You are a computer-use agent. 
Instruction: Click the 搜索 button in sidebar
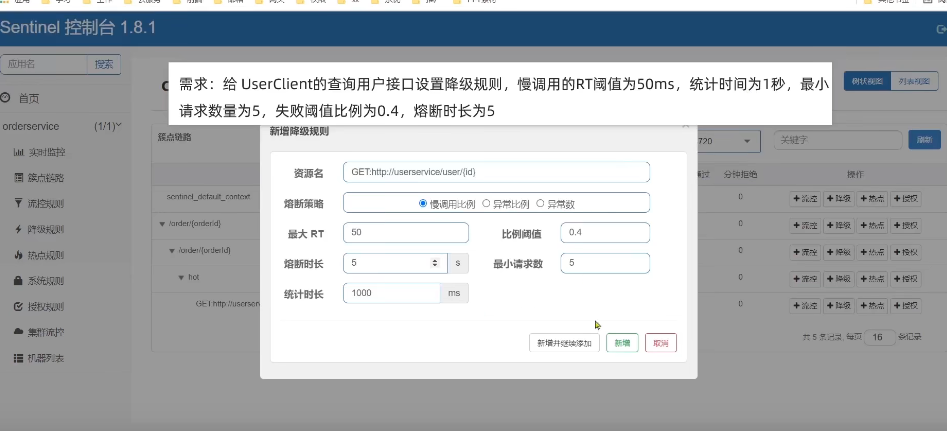(104, 64)
